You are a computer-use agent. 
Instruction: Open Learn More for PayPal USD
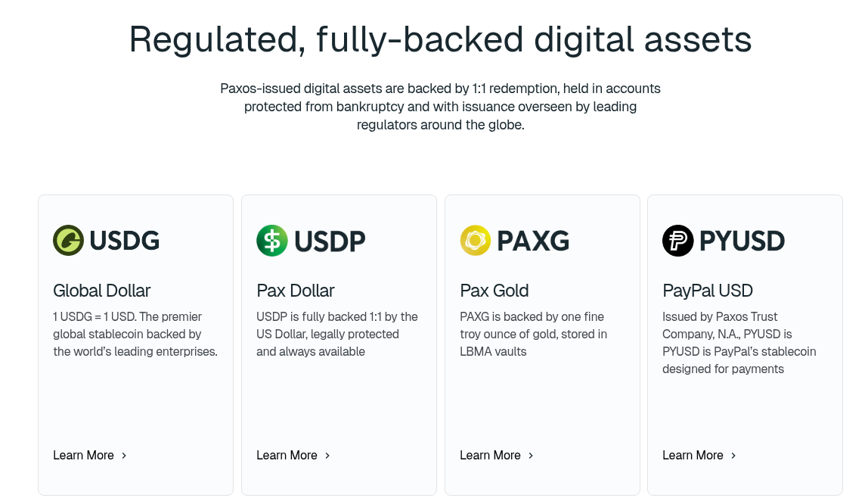coord(693,456)
